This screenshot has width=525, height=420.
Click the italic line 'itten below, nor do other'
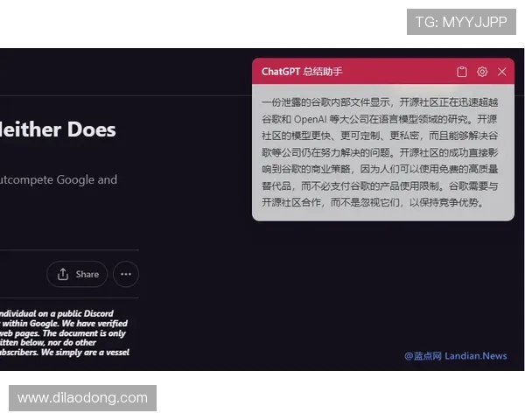(48, 342)
